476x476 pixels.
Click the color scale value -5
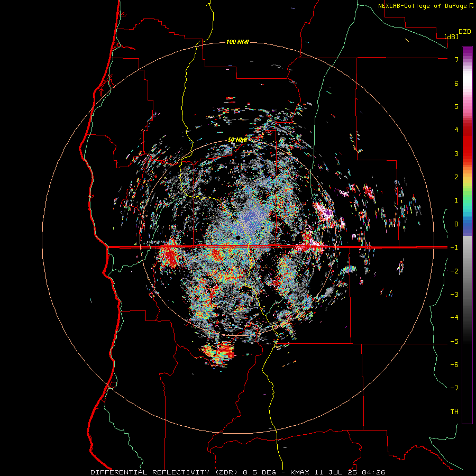(454, 341)
